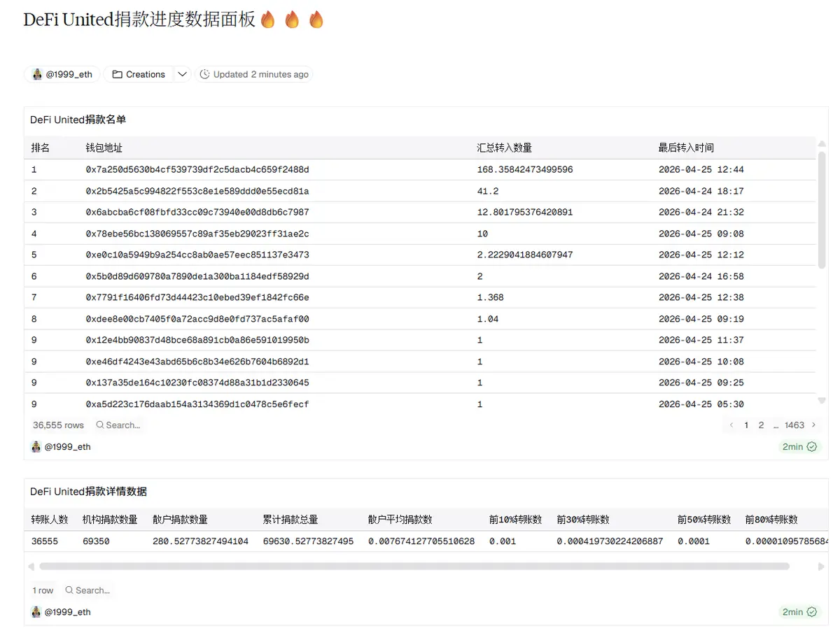
Task: Expand the dropdown chevron beside Creations
Action: pyautogui.click(x=182, y=74)
